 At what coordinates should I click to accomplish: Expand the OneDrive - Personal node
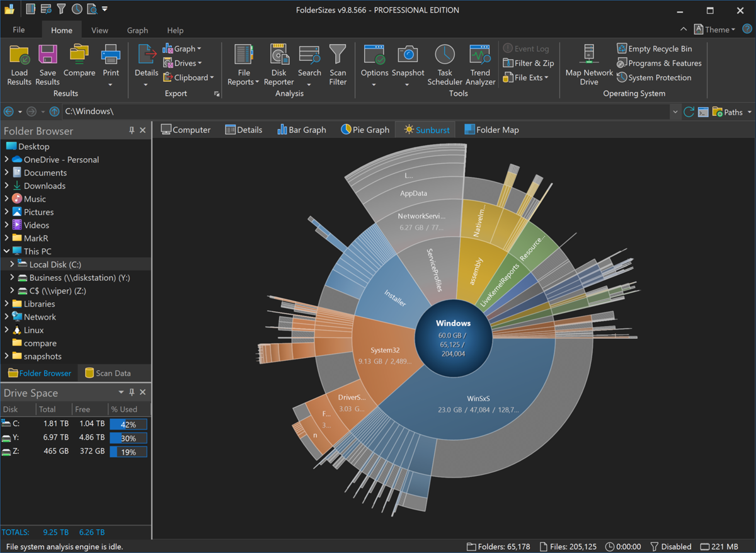click(6, 159)
